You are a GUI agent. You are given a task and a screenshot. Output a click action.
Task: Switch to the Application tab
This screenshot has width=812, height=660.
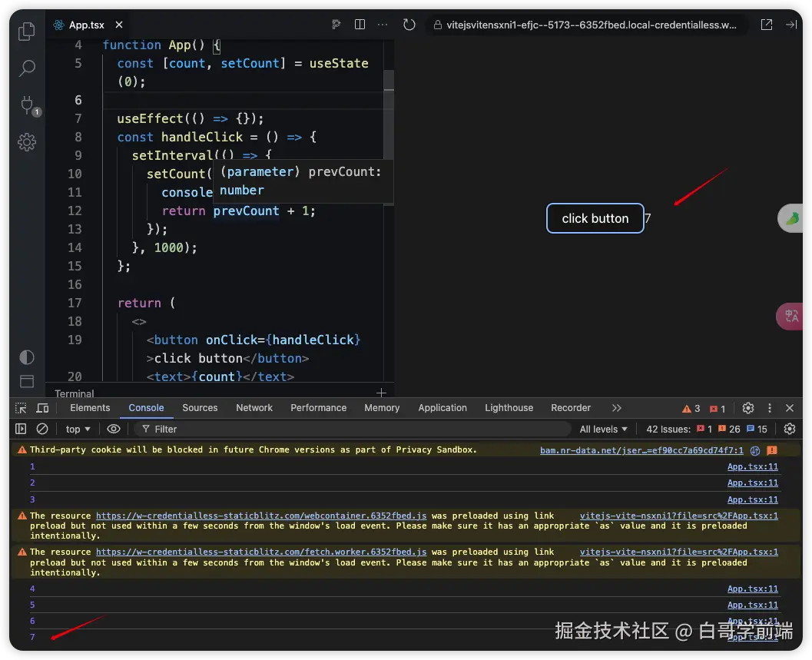[442, 408]
